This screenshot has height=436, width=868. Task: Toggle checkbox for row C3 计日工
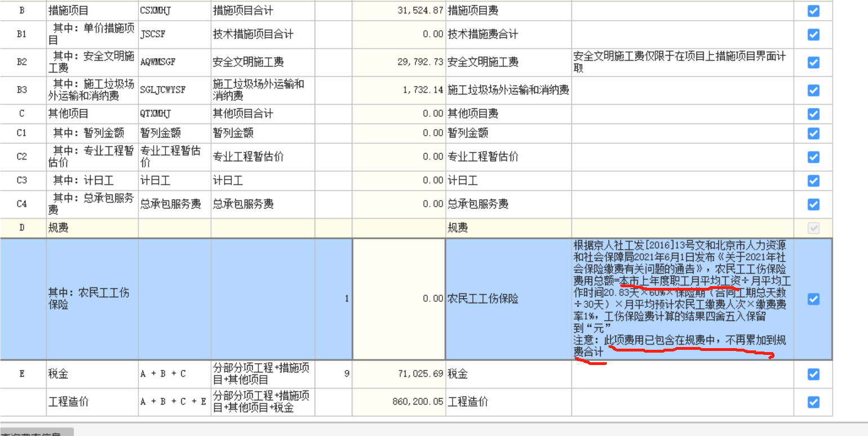tap(813, 181)
